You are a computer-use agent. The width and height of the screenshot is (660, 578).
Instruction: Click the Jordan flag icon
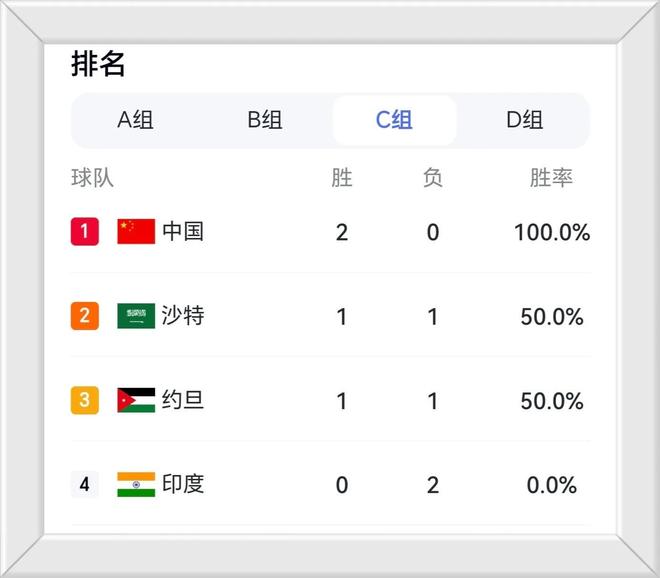136,400
